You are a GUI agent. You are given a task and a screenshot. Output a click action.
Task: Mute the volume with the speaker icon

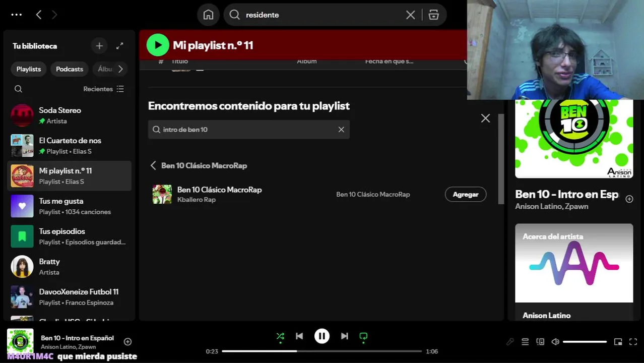coord(555,342)
